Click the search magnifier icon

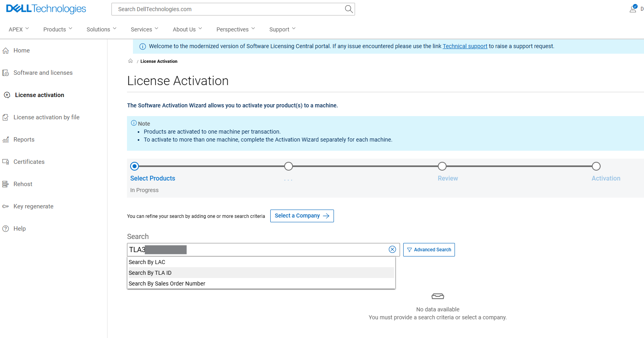tap(349, 9)
